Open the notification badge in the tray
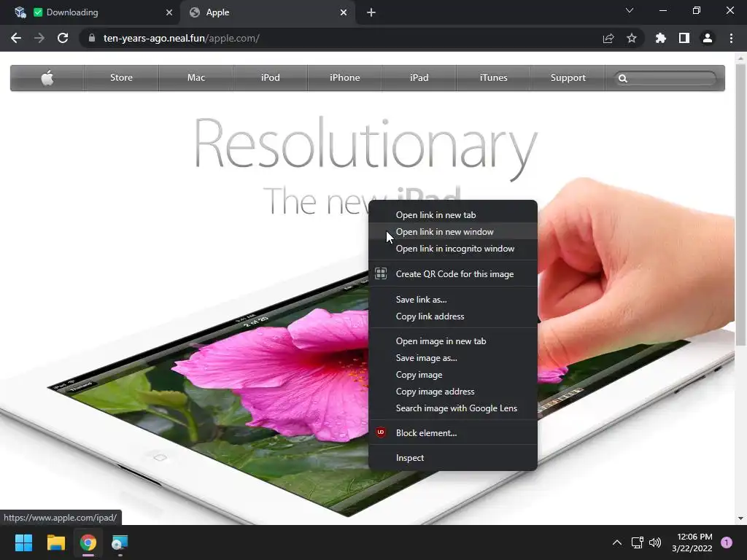Screen dimensions: 747x560 (727, 542)
